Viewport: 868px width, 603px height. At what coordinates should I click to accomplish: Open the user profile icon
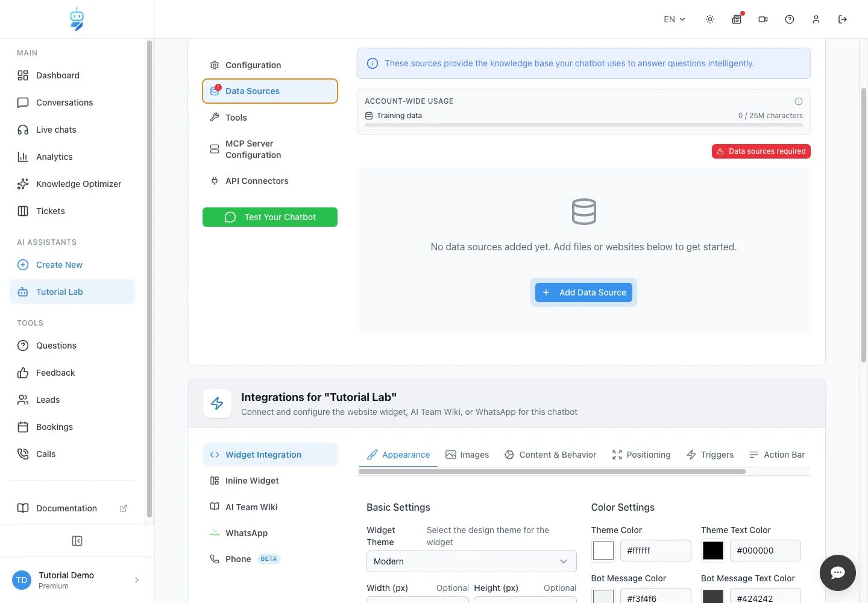[x=816, y=19]
